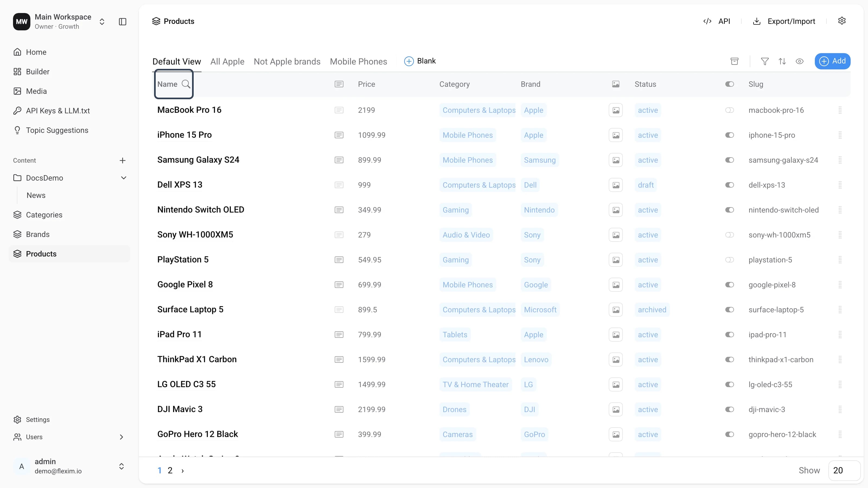Click the draft status badge
The height and width of the screenshot is (488, 868).
(x=646, y=185)
